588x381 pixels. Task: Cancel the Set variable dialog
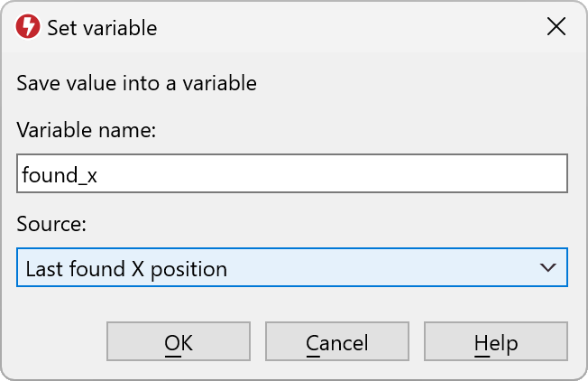click(337, 343)
